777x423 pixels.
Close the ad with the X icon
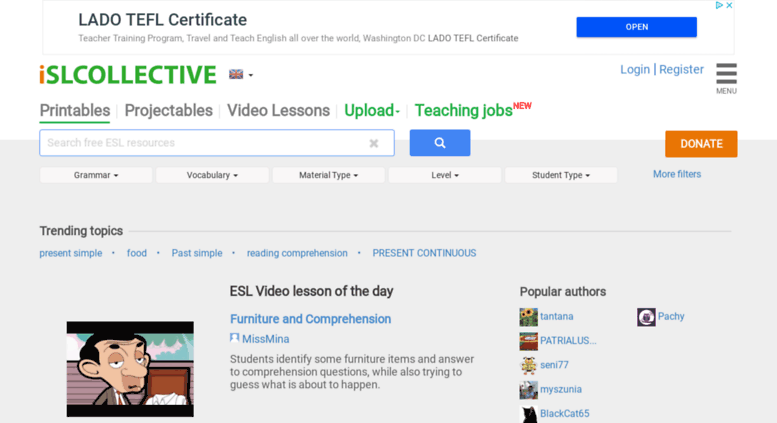(x=729, y=5)
